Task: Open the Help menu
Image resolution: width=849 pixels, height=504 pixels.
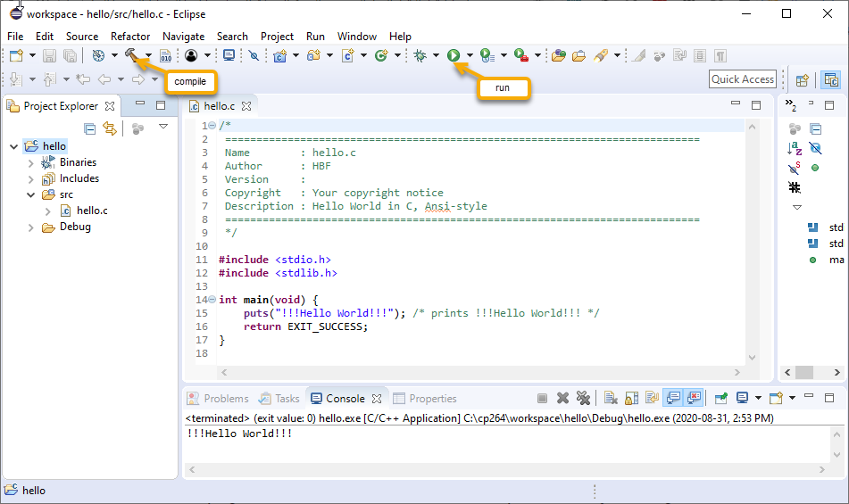Action: pos(400,37)
